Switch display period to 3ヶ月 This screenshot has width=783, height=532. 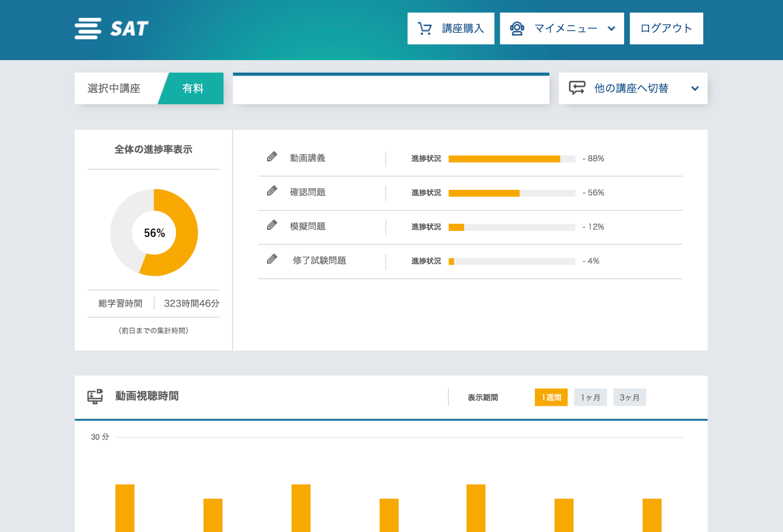(629, 398)
